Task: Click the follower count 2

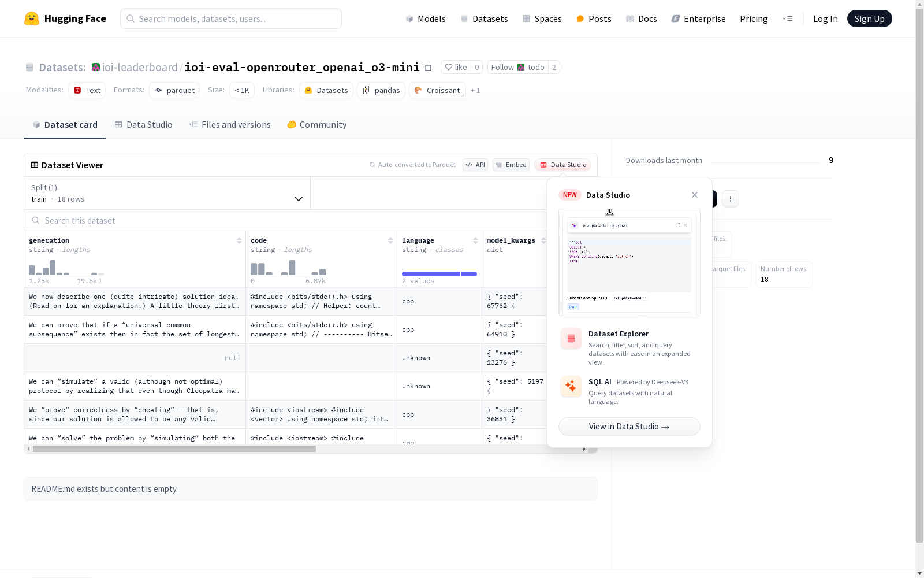Action: [x=554, y=67]
